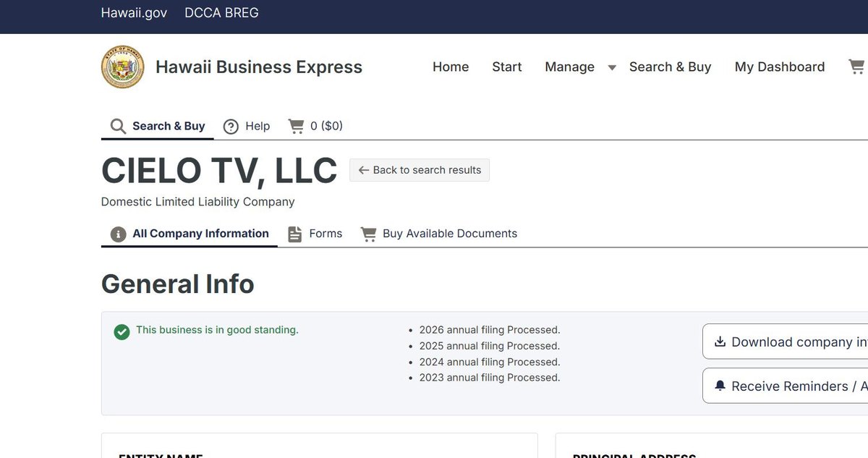The image size is (868, 458).
Task: Click the cart icon next to 0 ($0)
Action: click(296, 126)
